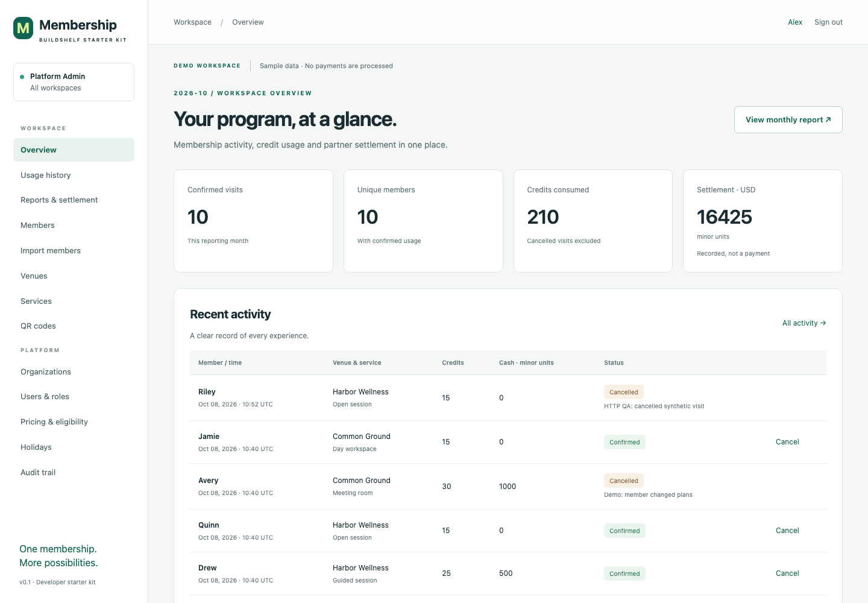Follow the All activity link

804,323
